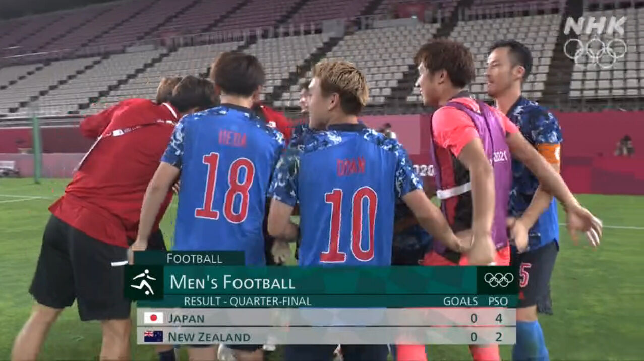Viewport: 644px width, 361px height.
Task: Click the Olympic rings in scoreboard banner
Action: [x=498, y=280]
